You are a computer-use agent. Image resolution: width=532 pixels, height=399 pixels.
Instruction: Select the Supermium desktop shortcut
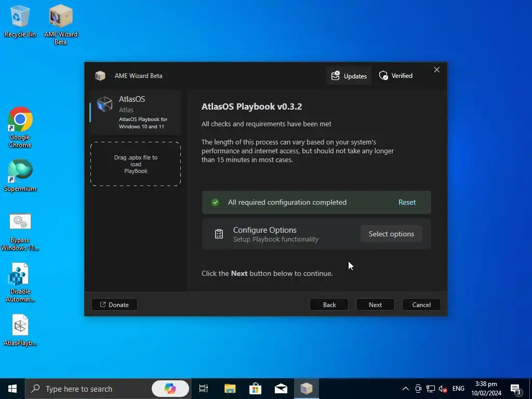coord(20,176)
